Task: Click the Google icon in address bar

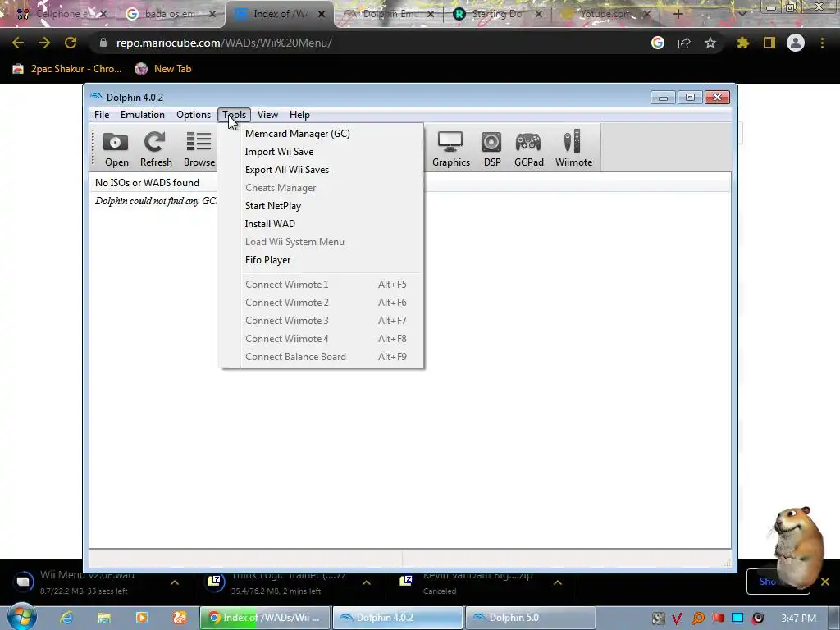Action: coord(658,43)
